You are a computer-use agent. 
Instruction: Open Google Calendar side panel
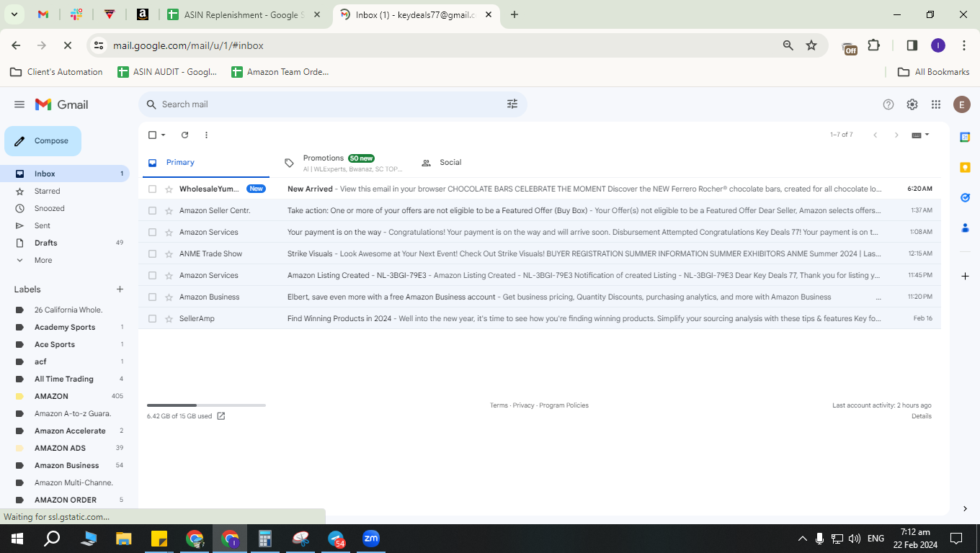coord(965,137)
